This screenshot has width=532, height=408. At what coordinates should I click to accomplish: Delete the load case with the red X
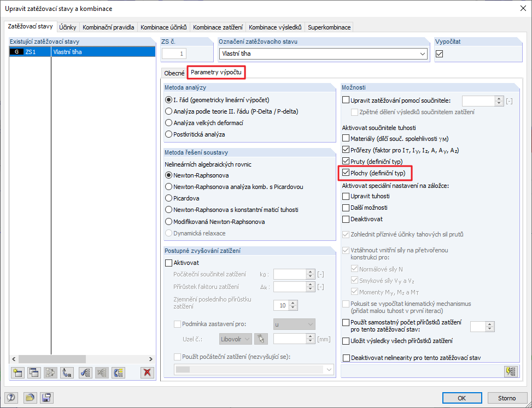147,372
